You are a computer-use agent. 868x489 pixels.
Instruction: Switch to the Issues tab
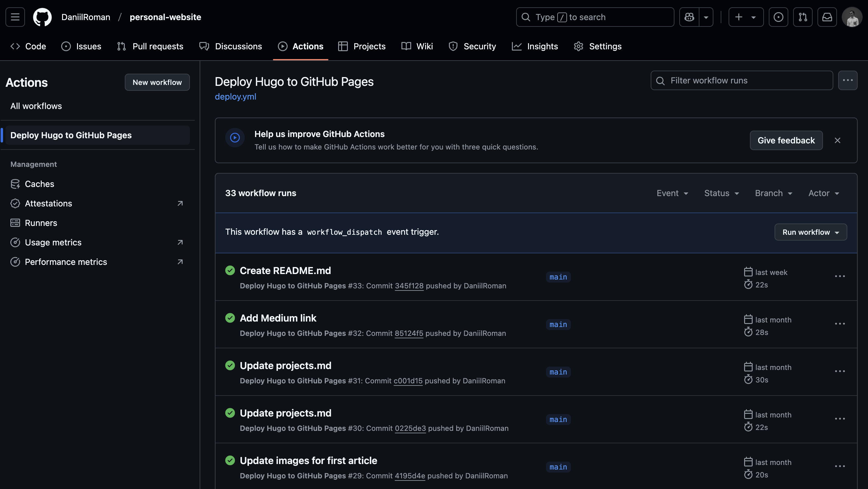tap(81, 46)
